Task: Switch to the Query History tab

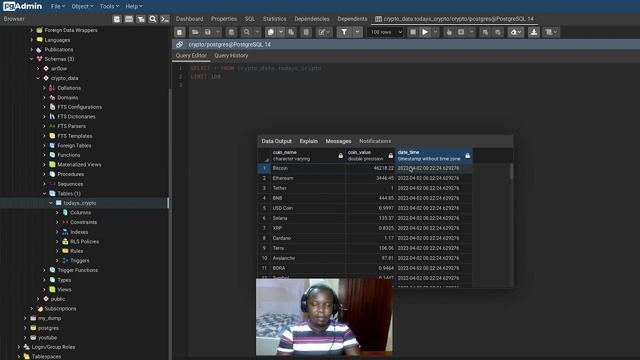Action: click(x=231, y=56)
